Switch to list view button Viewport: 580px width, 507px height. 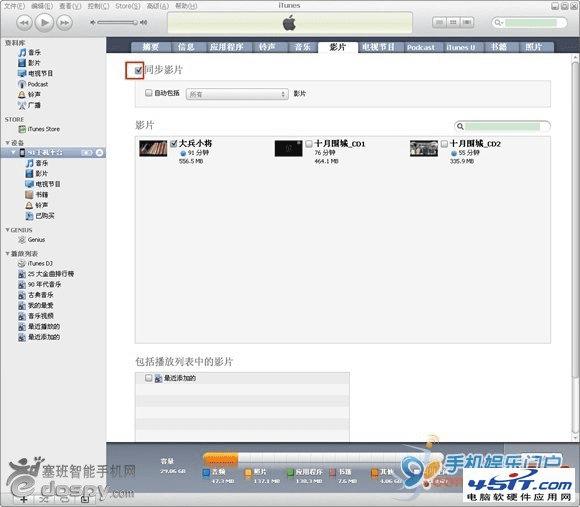(439, 23)
